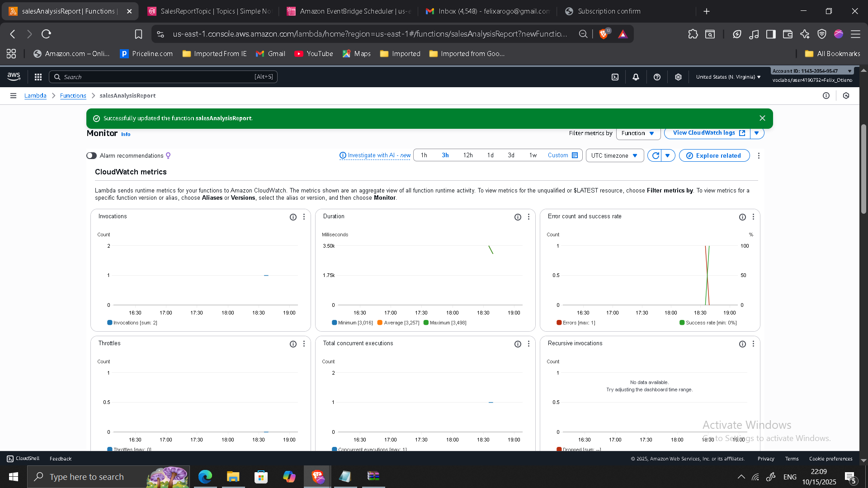Open the AWS settings gear
This screenshot has height=488, width=868.
pyautogui.click(x=678, y=77)
